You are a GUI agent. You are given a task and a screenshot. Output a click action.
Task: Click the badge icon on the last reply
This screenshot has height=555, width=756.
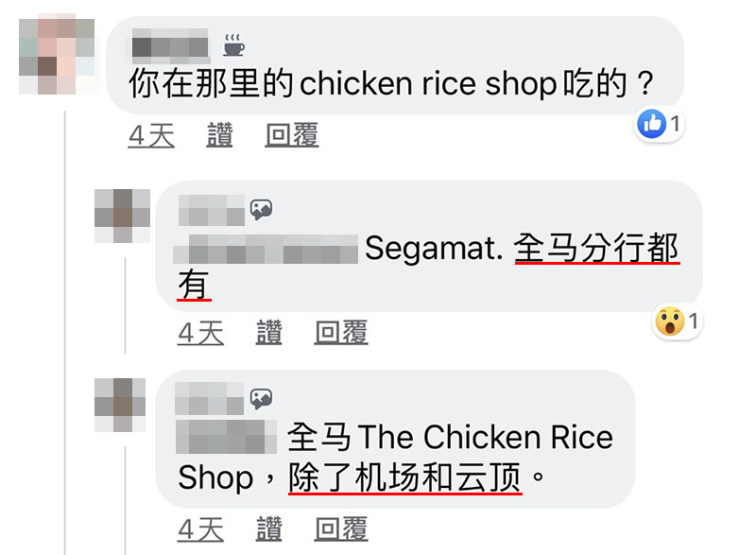point(262,399)
